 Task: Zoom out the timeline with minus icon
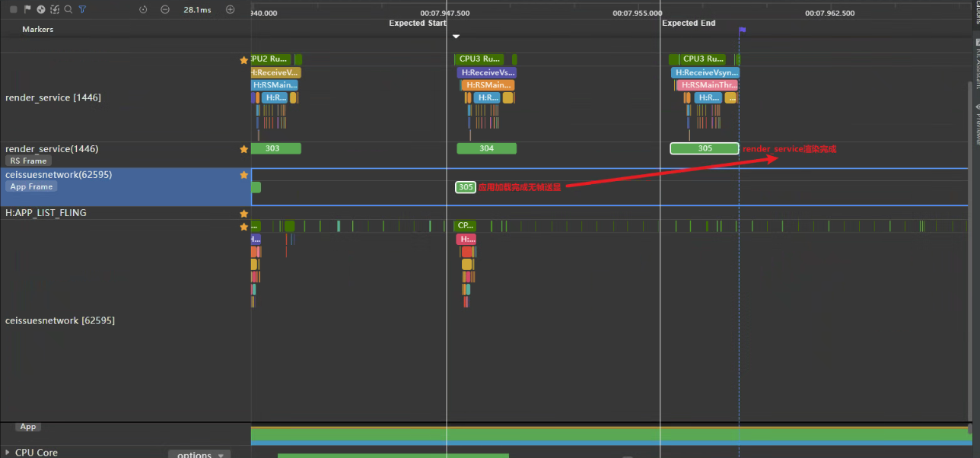(165, 10)
